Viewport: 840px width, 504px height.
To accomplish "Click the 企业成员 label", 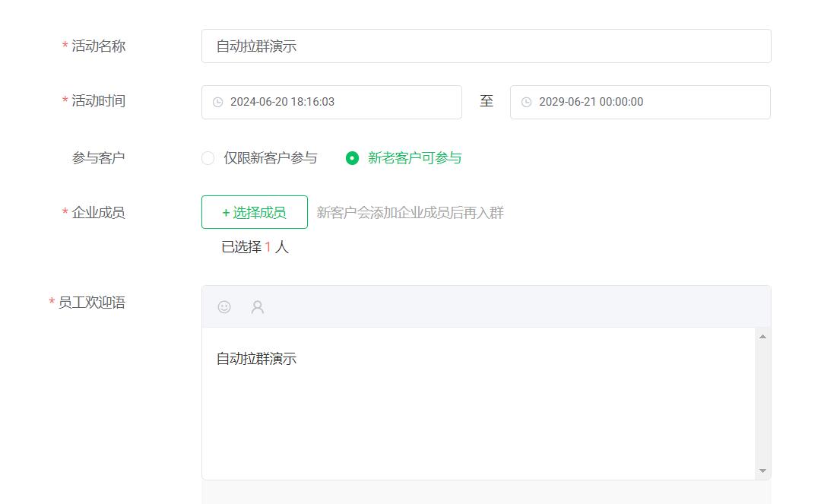I will click(x=98, y=212).
